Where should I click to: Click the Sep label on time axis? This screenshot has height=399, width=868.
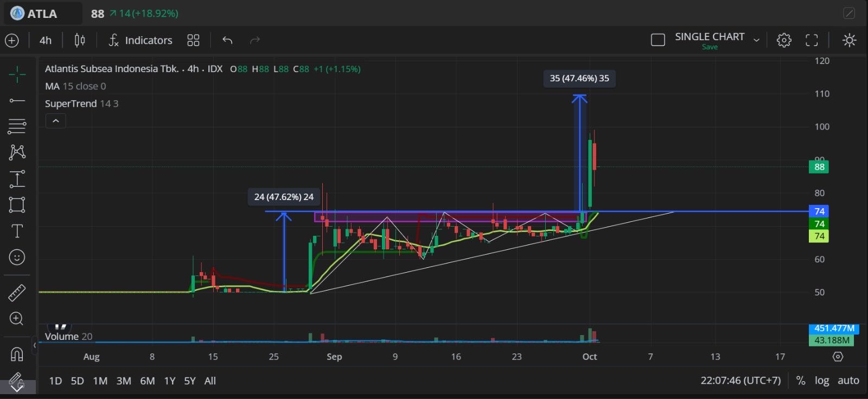click(334, 357)
